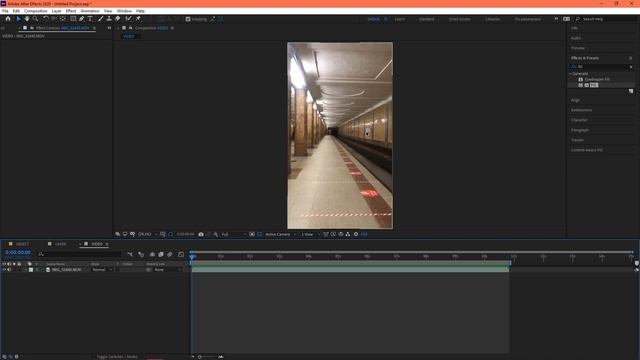This screenshot has height=360, width=640.
Task: Toggle Transparency Grid in the viewer
Action: (259, 234)
